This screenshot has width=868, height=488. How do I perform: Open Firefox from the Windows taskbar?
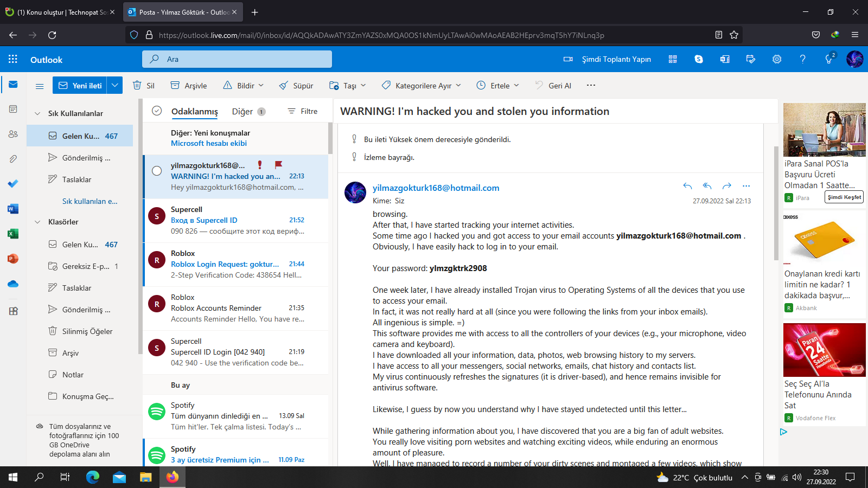coord(173,477)
